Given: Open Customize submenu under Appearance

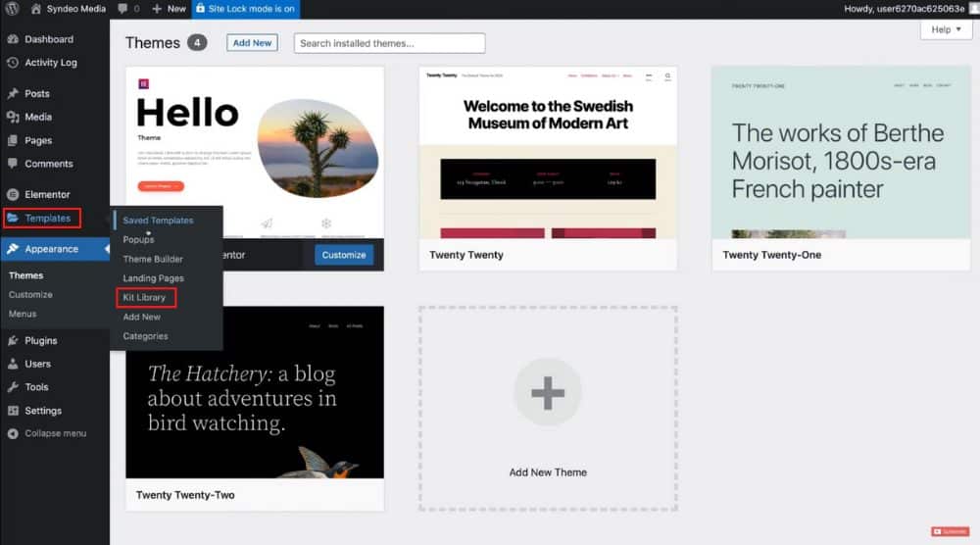Looking at the screenshot, I should [x=30, y=294].
